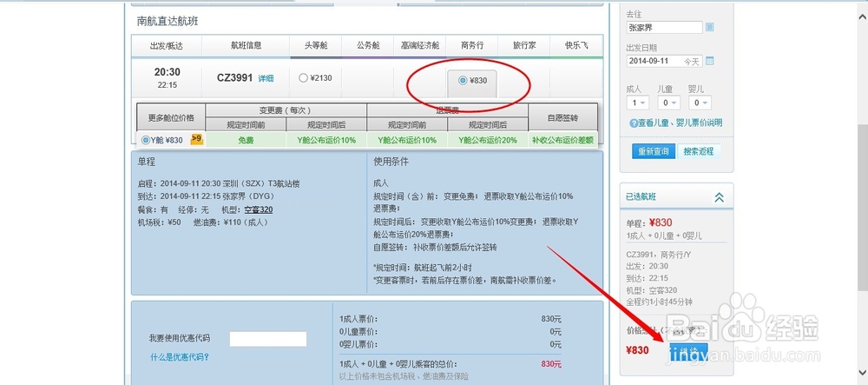Click the 补收公布运价差额 cell
The height and width of the screenshot is (385, 868).
562,140
